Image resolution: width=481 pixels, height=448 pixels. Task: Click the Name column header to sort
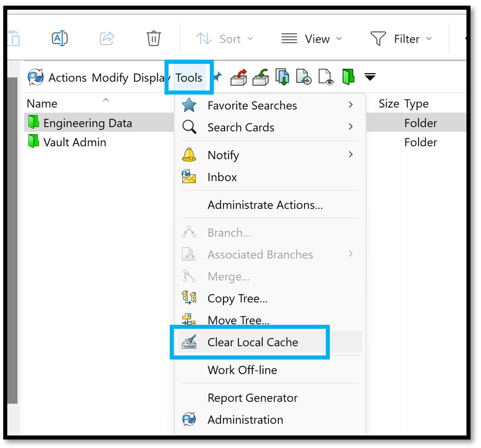(42, 103)
